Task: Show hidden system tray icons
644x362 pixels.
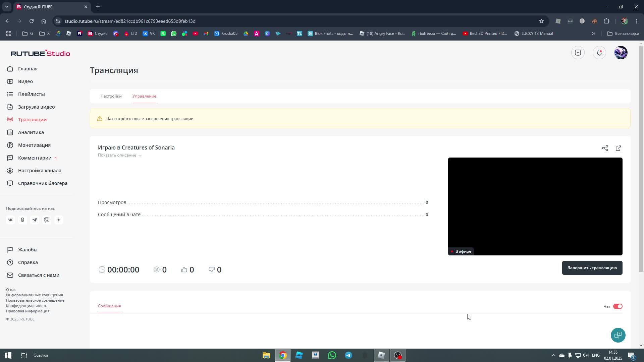Action: (x=553, y=355)
